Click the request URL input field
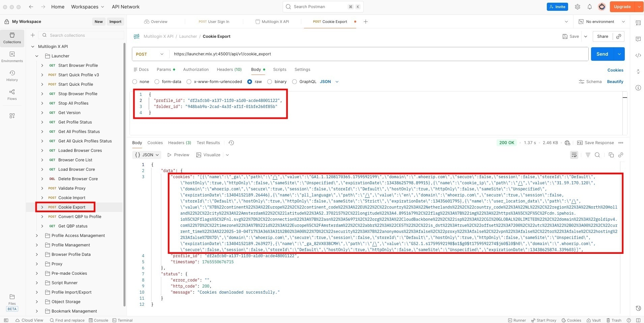The height and width of the screenshot is (323, 644). pyautogui.click(x=304, y=54)
